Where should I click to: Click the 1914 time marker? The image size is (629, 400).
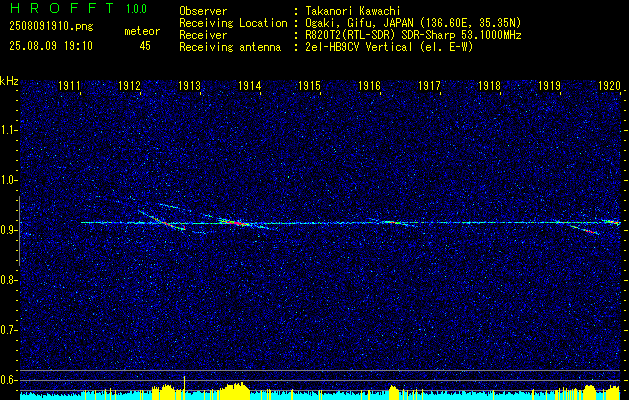[249, 85]
